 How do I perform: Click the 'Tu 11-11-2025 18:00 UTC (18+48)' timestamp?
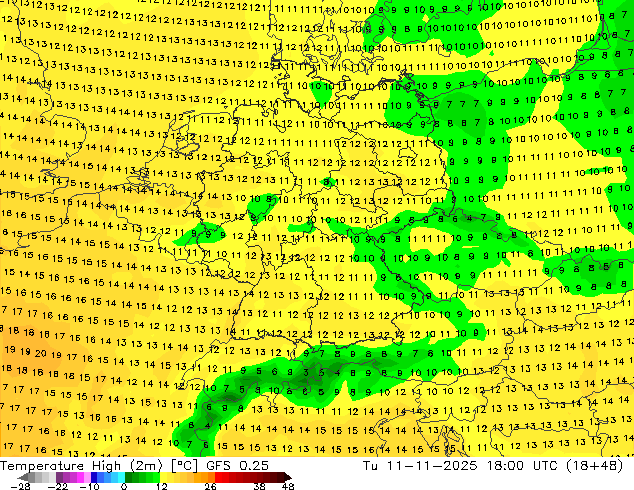(x=492, y=466)
